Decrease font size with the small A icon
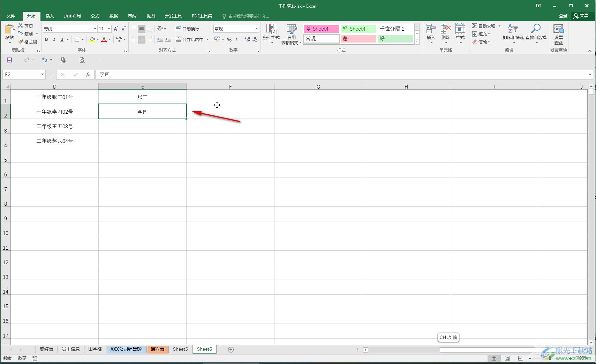Image resolution: width=596 pixels, height=364 pixels. click(x=123, y=29)
